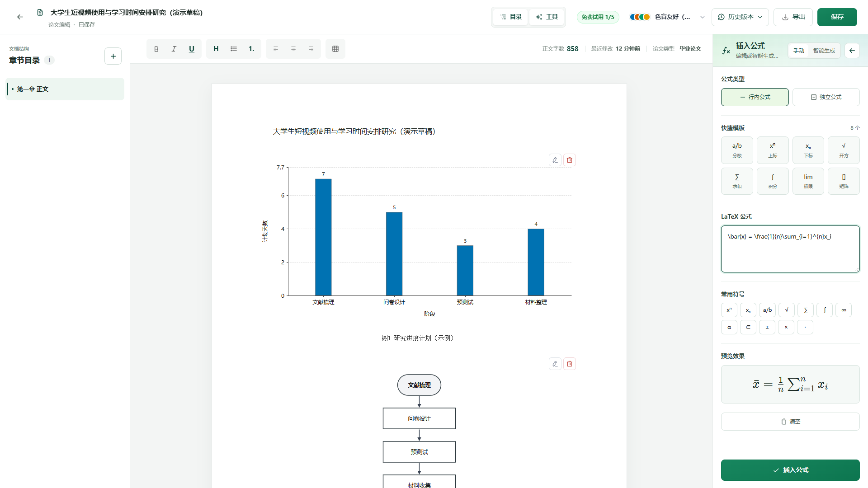Click the 导出 export button
This screenshot has height=488, width=868.
[793, 17]
